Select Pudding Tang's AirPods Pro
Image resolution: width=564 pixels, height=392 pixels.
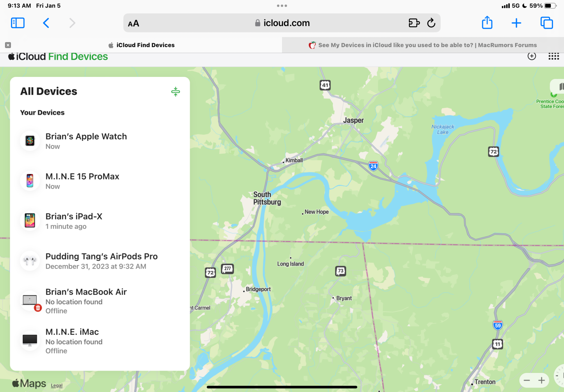pos(100,261)
